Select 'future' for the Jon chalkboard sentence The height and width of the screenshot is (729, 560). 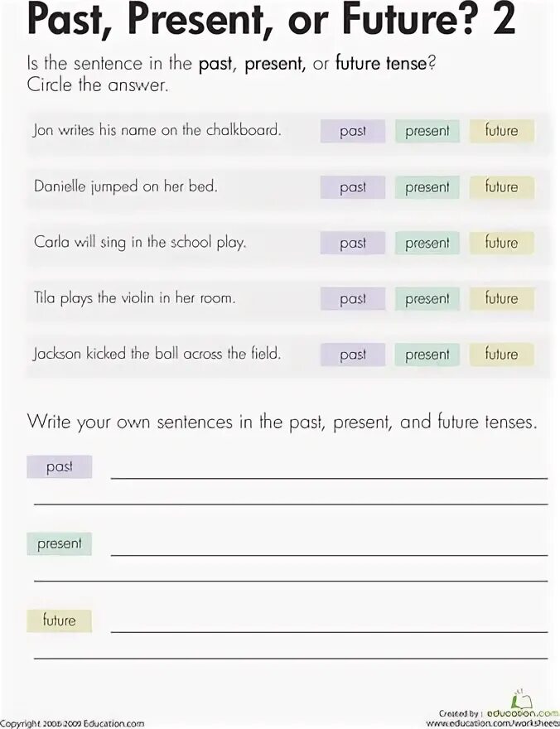click(x=501, y=131)
